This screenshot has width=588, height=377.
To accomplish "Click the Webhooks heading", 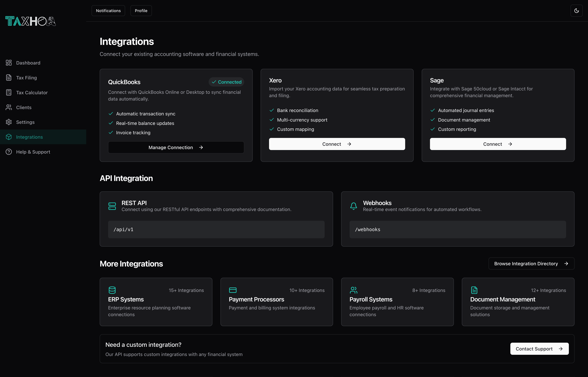I will pyautogui.click(x=377, y=203).
